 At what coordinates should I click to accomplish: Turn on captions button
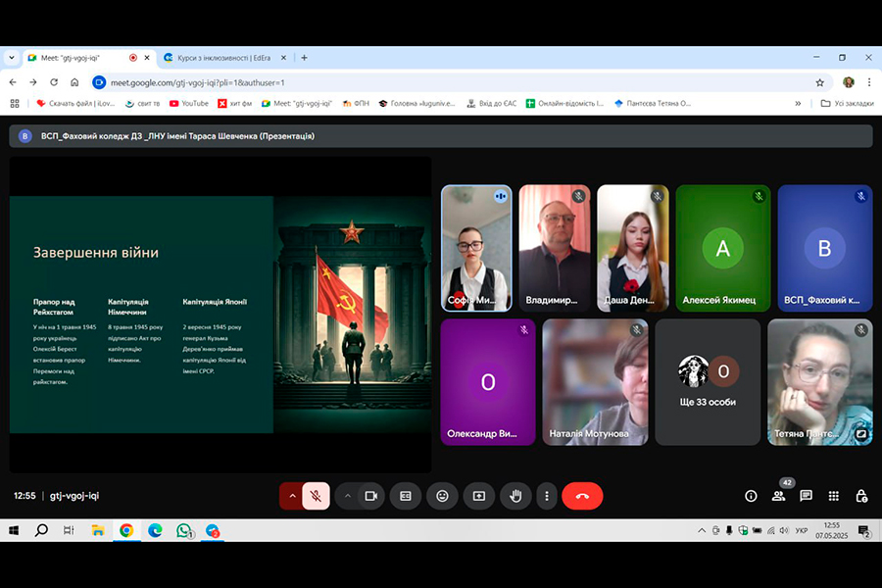pyautogui.click(x=406, y=496)
